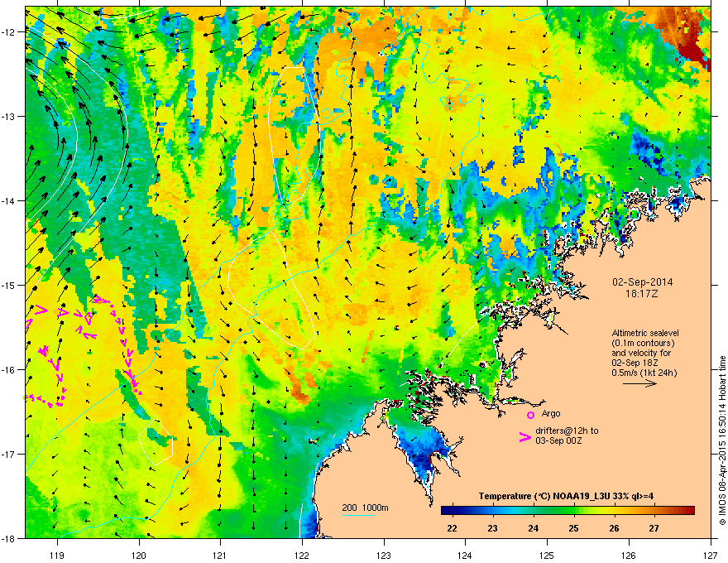Click the color bar tick label 25
The width and height of the screenshot is (728, 563).
pos(573,528)
